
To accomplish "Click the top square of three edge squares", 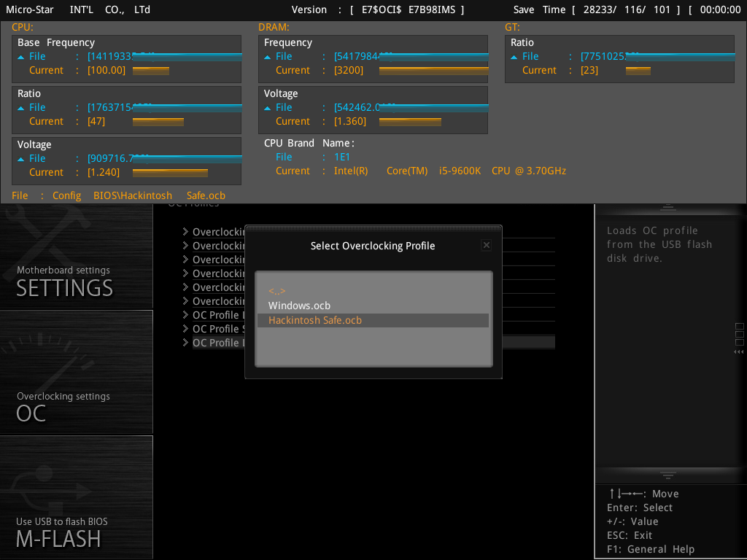I will click(740, 326).
